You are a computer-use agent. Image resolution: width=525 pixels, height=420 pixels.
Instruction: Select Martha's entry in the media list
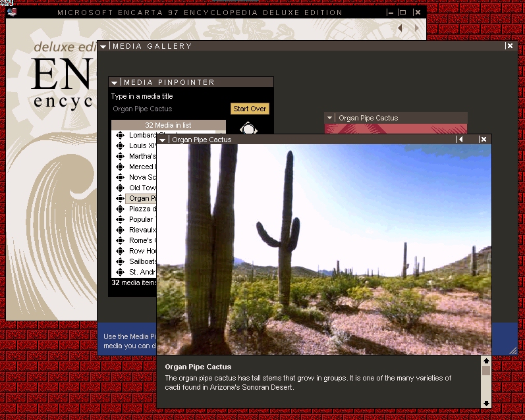(x=142, y=157)
